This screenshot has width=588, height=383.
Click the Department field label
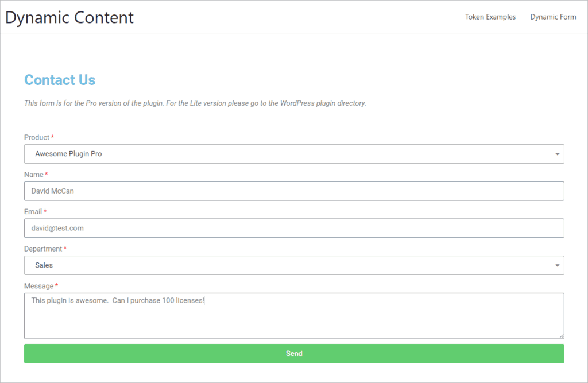[x=42, y=249]
